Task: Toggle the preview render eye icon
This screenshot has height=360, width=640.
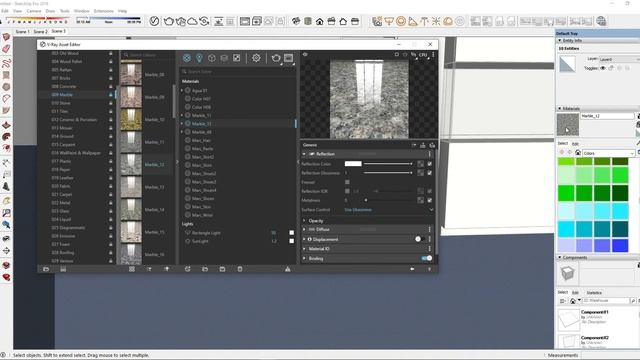Action: click(x=305, y=54)
